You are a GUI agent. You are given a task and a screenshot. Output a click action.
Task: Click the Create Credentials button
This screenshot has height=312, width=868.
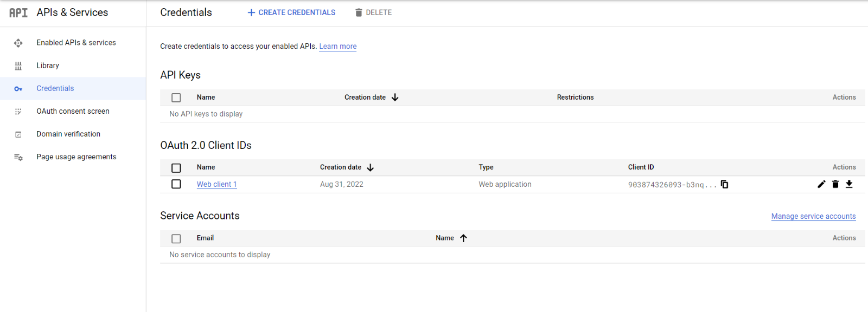click(291, 12)
